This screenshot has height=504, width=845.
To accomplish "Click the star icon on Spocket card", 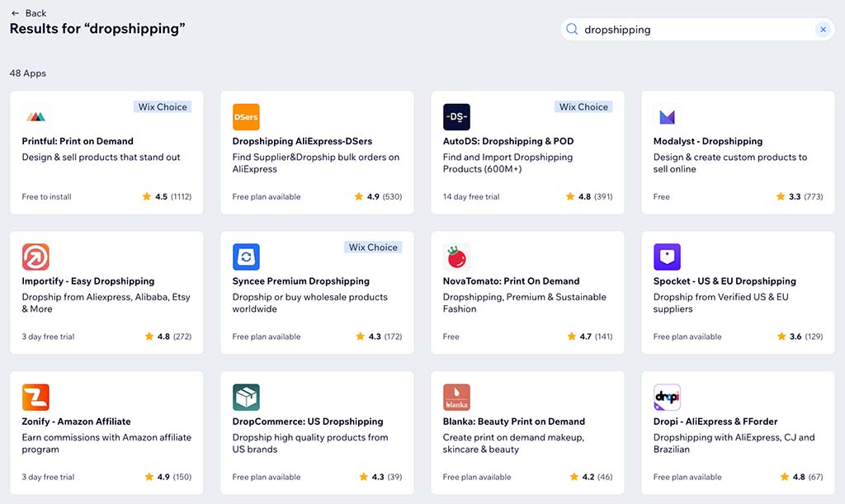I will [x=781, y=337].
